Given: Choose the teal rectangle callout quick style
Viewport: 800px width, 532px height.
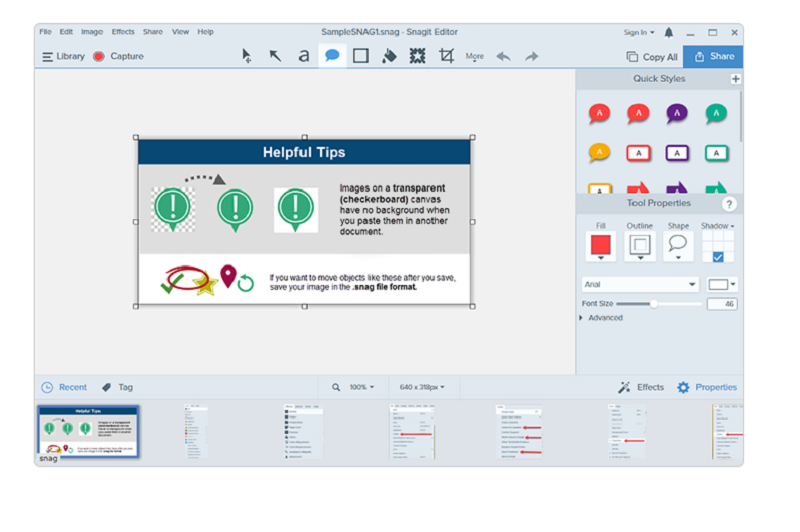Looking at the screenshot, I should 716,153.
